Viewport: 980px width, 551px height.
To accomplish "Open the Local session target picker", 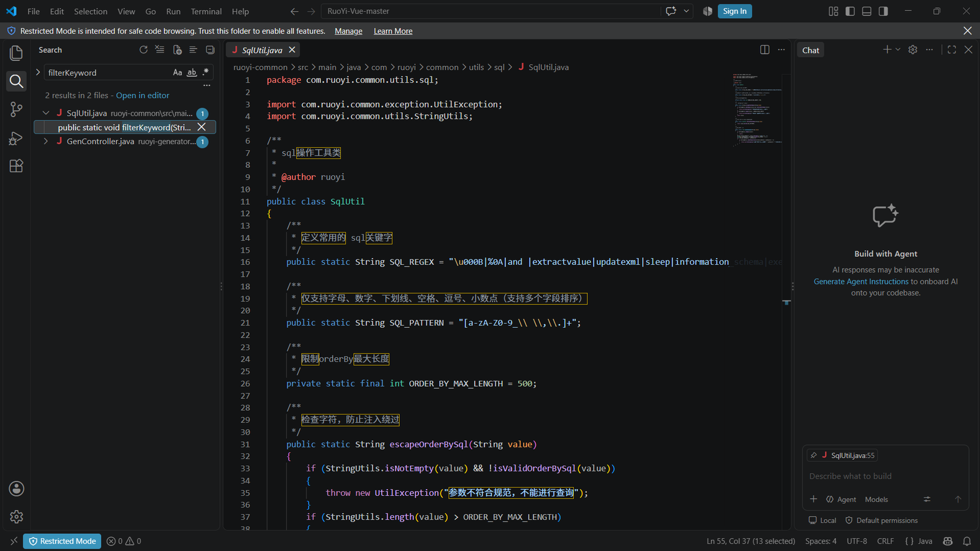I will tap(822, 520).
